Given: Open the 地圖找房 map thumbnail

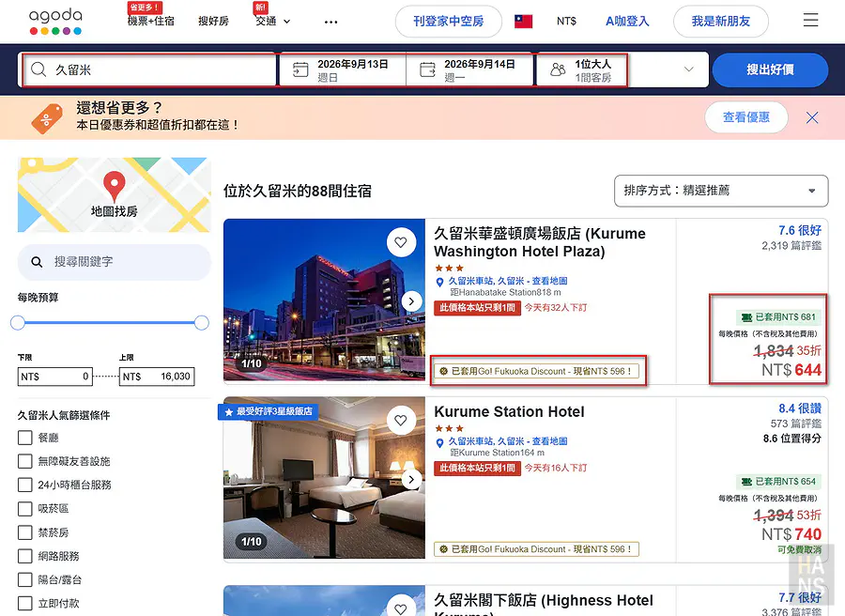Looking at the screenshot, I should [x=115, y=194].
